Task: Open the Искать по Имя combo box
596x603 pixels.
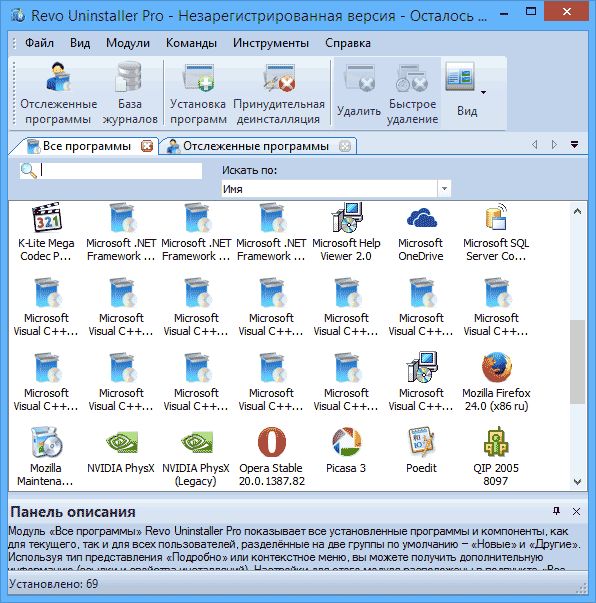Action: (x=336, y=189)
